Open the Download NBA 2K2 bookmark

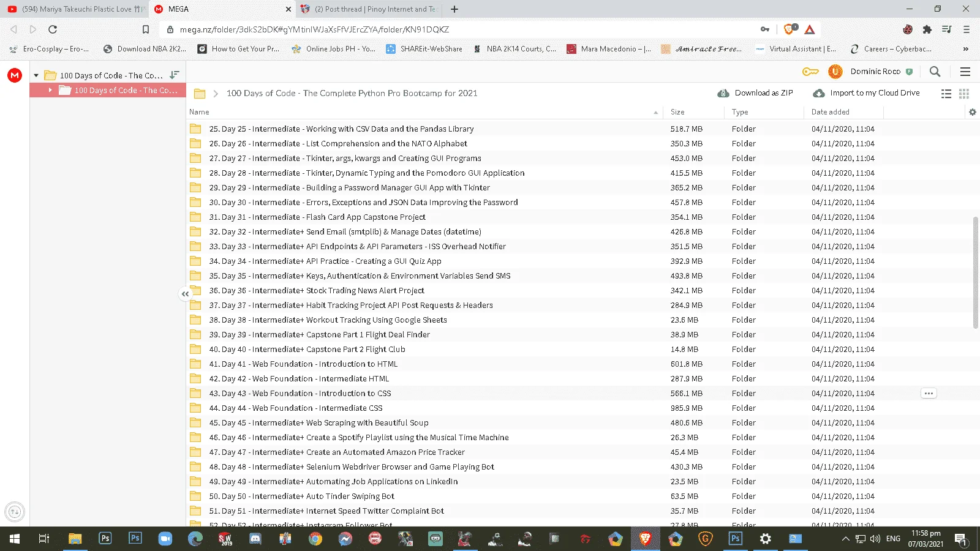[145, 49]
